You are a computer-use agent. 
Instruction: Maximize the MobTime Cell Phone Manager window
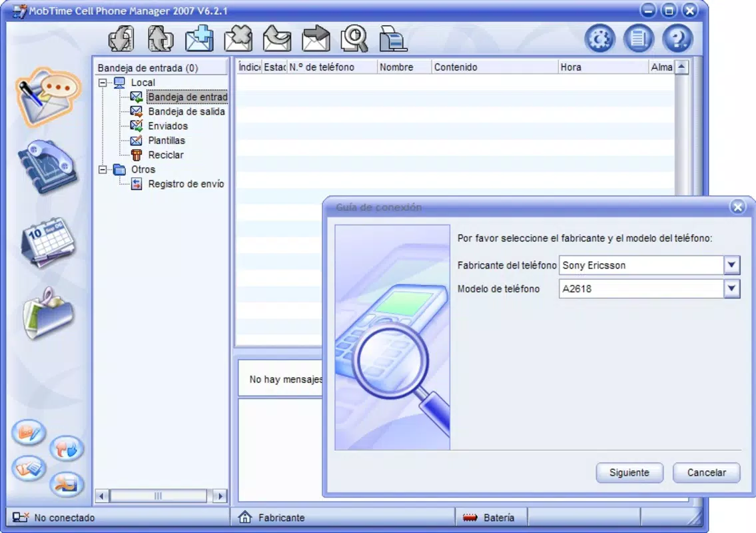click(669, 10)
